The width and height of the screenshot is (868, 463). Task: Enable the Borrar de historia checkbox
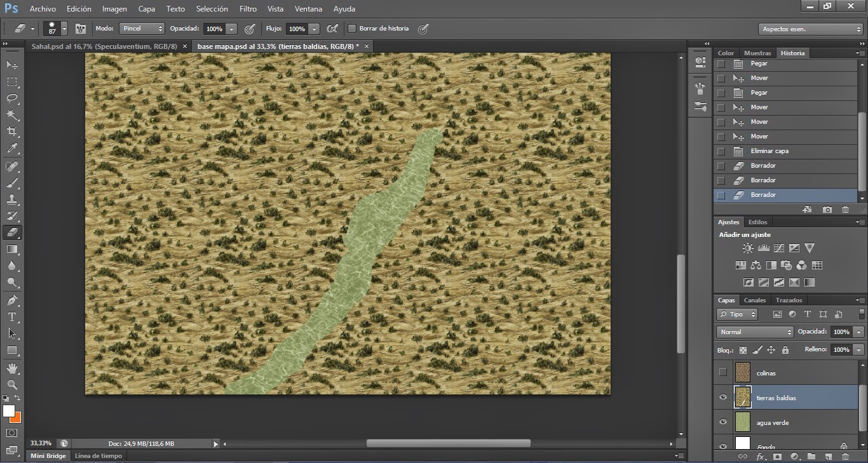point(352,29)
